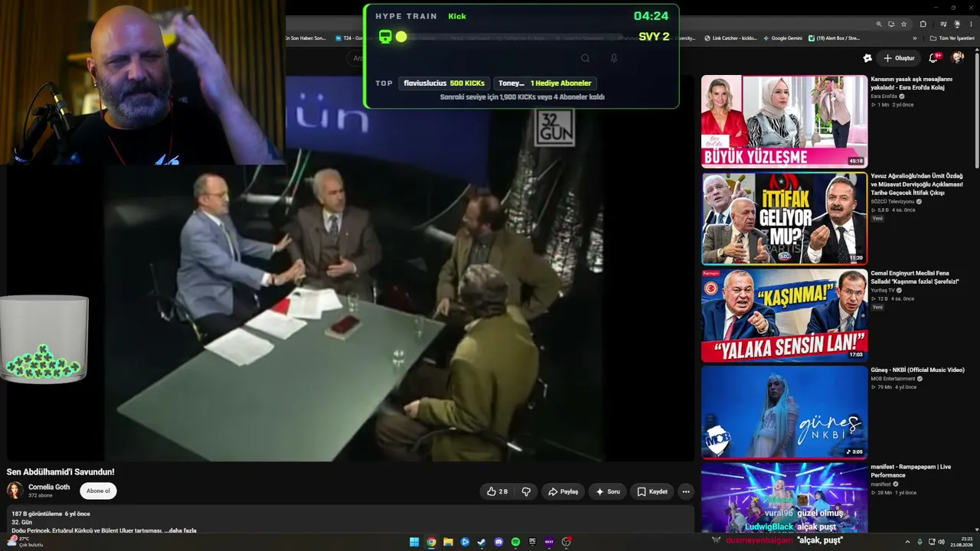
Task: Open 'manifest - Rampapapam | Live Performance' title
Action: (x=910, y=471)
